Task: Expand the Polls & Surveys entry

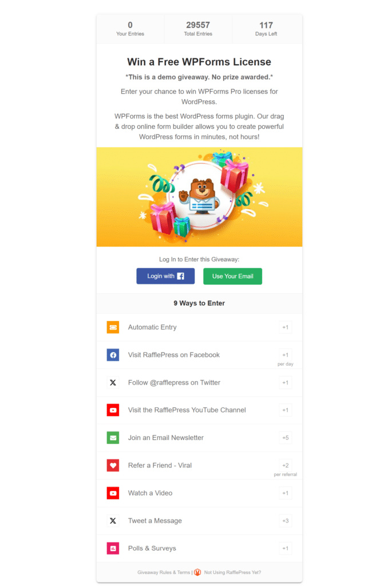Action: (199, 549)
